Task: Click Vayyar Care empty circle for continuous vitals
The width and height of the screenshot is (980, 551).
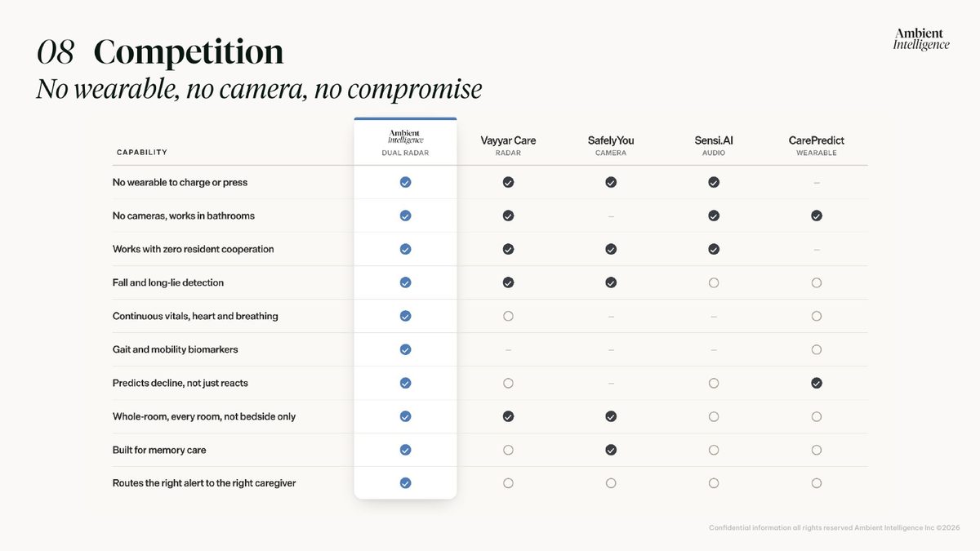Action: [x=508, y=316]
